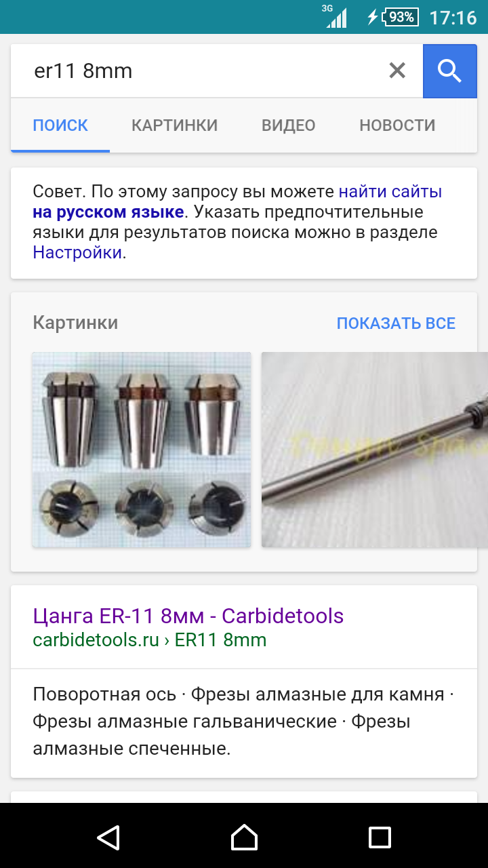Image resolution: width=488 pixels, height=868 pixels.
Task: Tap the carbidetools.ru › ER11 8mm URL
Action: pos(149,640)
